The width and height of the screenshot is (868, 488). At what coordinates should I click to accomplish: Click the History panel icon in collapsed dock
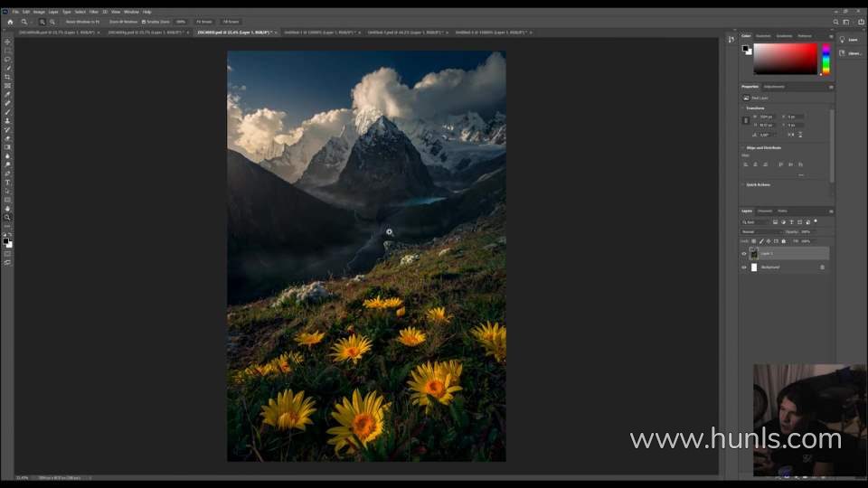click(731, 39)
